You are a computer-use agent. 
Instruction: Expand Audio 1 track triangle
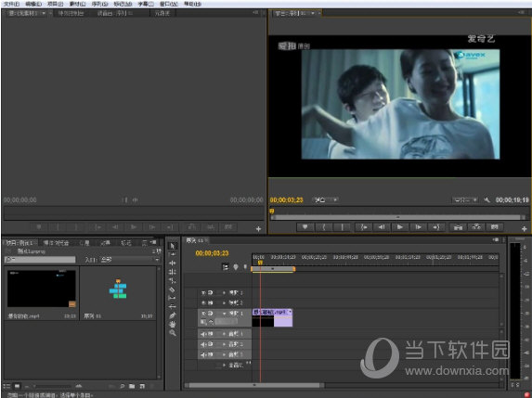pos(224,334)
